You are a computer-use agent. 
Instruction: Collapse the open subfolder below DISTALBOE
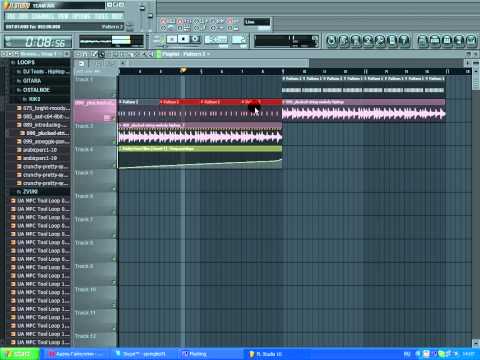(x=34, y=99)
